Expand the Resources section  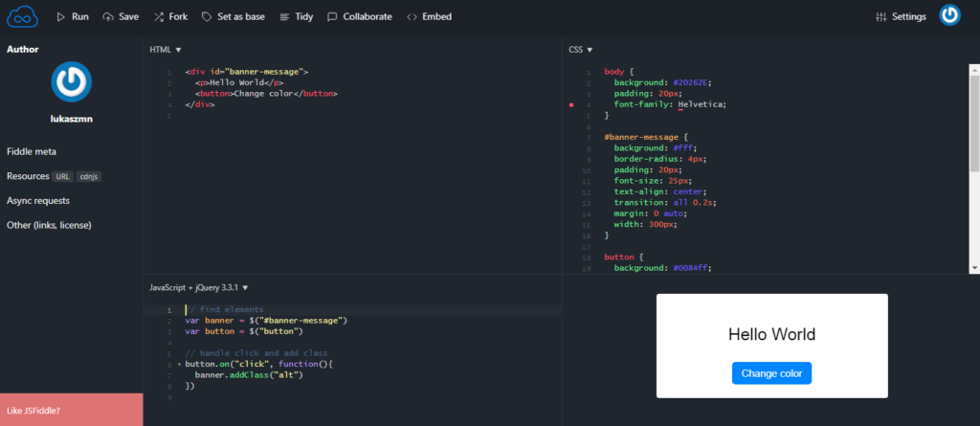(x=28, y=176)
